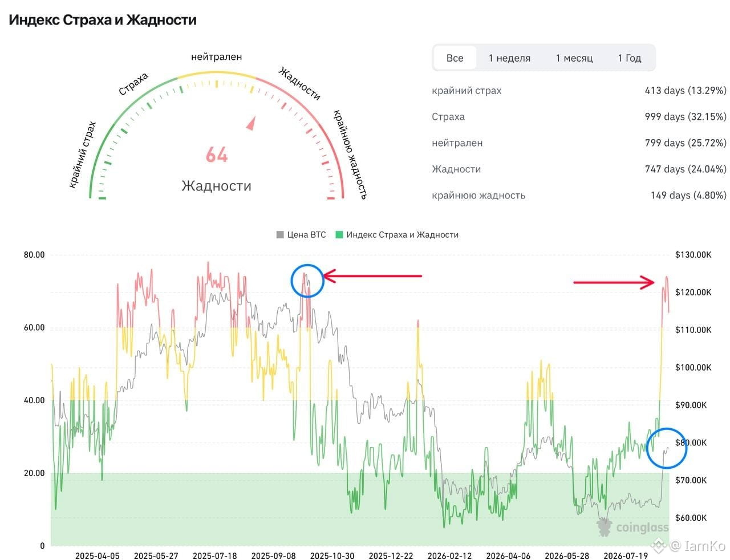The image size is (730, 560).
Task: Click the Индекс Страха и Жадности page heading
Action: pos(103,20)
